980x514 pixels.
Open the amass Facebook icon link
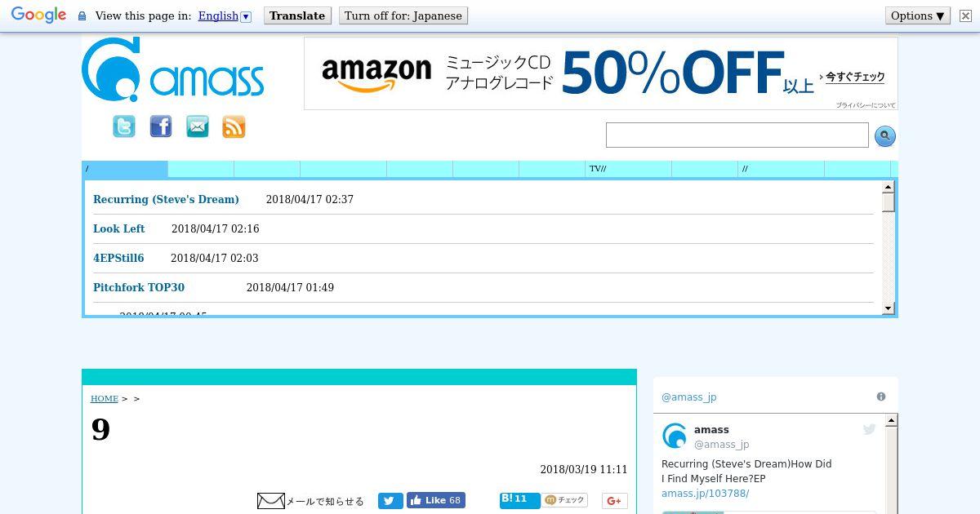pos(161,126)
